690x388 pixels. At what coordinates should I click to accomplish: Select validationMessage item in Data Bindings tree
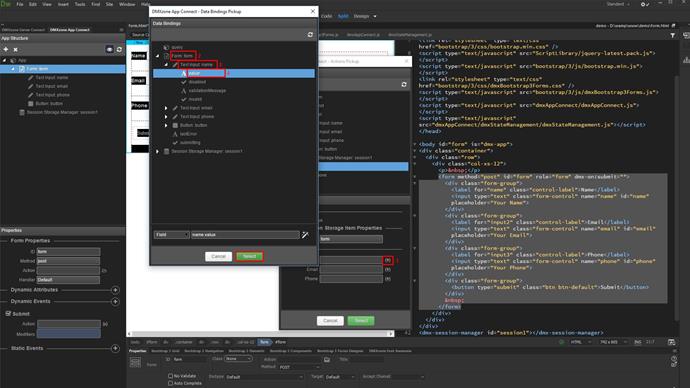tap(207, 91)
